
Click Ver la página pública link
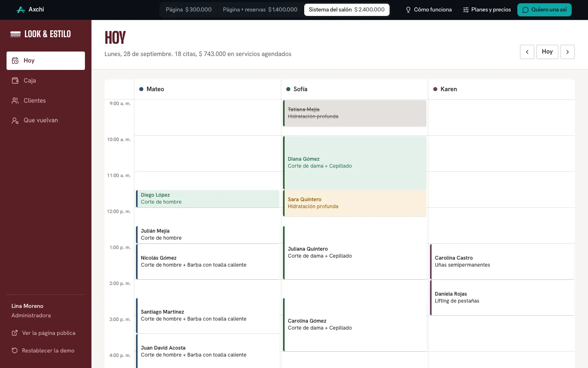pyautogui.click(x=44, y=333)
